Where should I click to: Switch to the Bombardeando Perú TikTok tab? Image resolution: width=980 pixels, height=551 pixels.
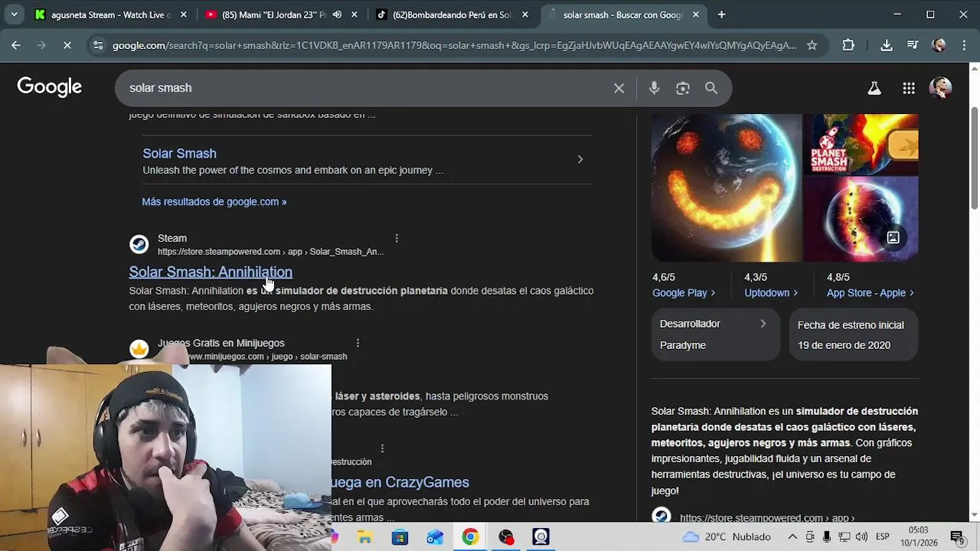point(452,15)
